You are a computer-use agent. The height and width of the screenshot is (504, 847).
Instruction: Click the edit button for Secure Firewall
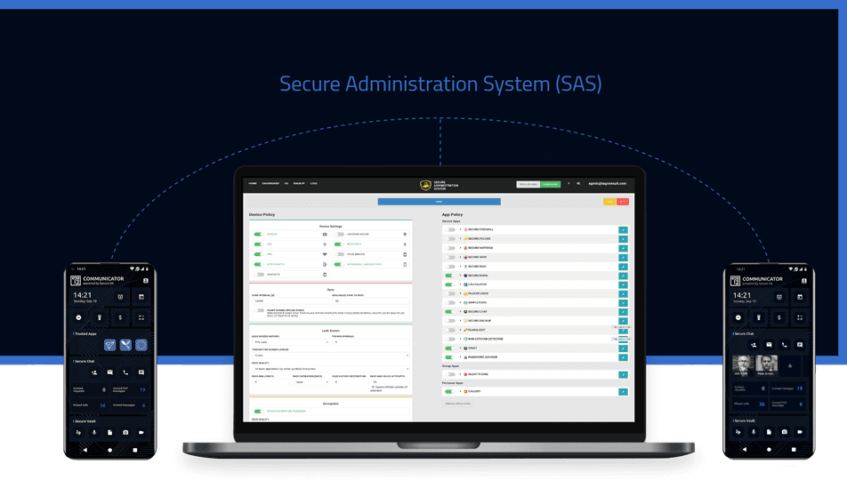tap(623, 229)
